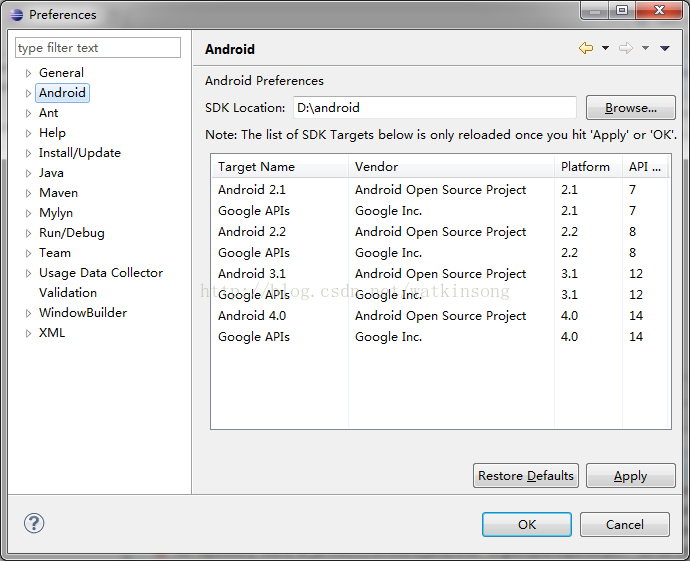690x561 pixels.
Task: Sort by Platform column header
Action: (588, 167)
